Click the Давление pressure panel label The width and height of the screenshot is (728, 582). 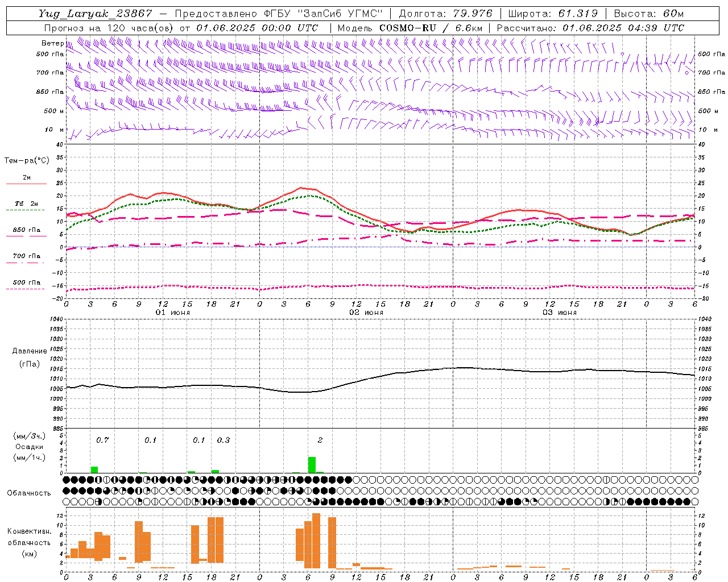tap(30, 351)
